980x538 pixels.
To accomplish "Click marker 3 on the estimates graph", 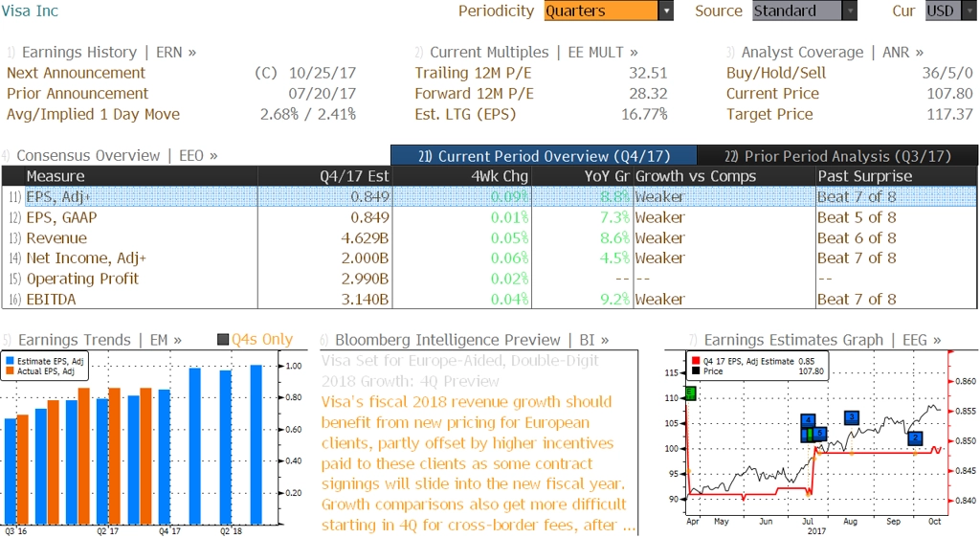I will pos(851,416).
